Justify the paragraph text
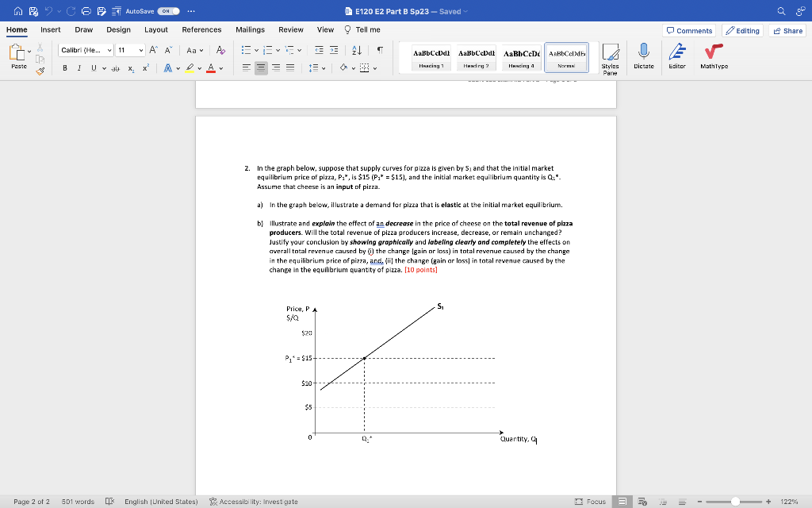The height and width of the screenshot is (508, 812). (290, 68)
